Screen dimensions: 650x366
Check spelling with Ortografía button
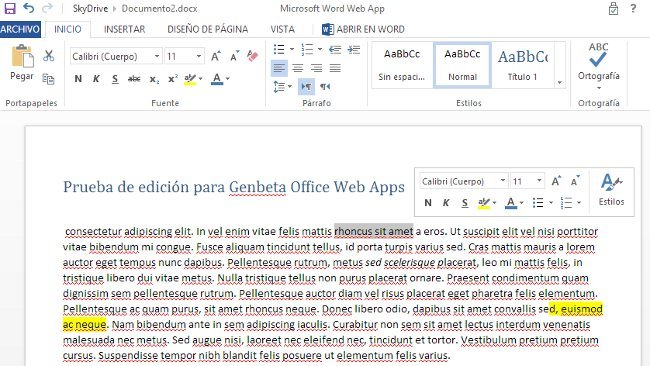point(599,61)
